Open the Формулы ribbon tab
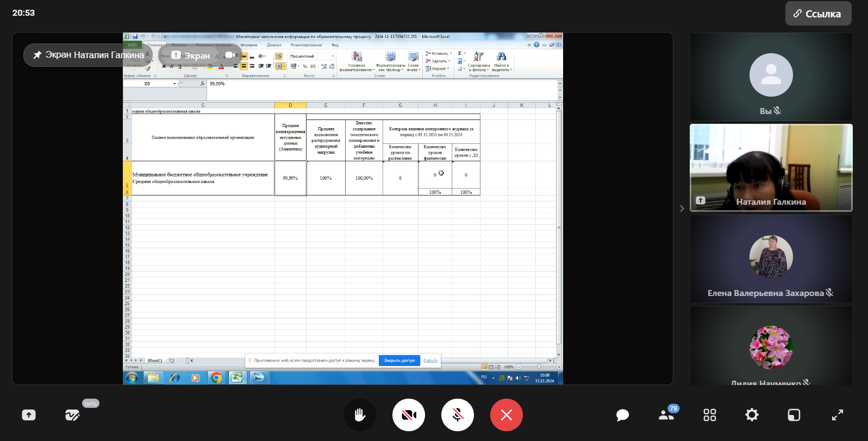The image size is (868, 441). point(249,45)
